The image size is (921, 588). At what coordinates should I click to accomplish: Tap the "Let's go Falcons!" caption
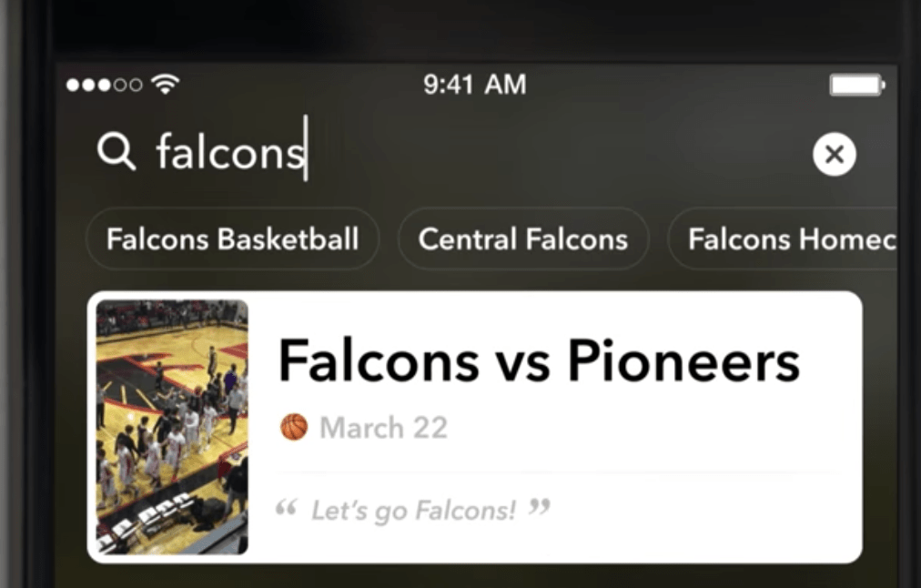(x=413, y=511)
